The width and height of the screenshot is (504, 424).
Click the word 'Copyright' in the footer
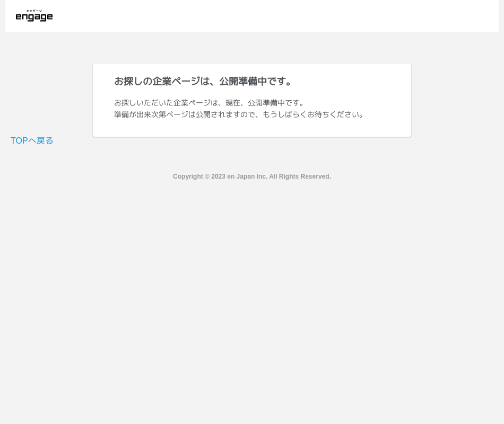click(x=188, y=176)
